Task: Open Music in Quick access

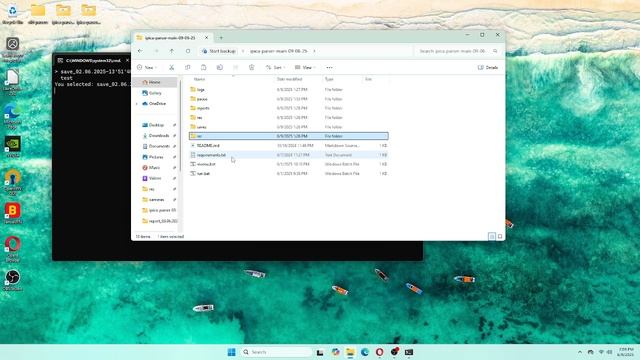Action: tap(154, 167)
